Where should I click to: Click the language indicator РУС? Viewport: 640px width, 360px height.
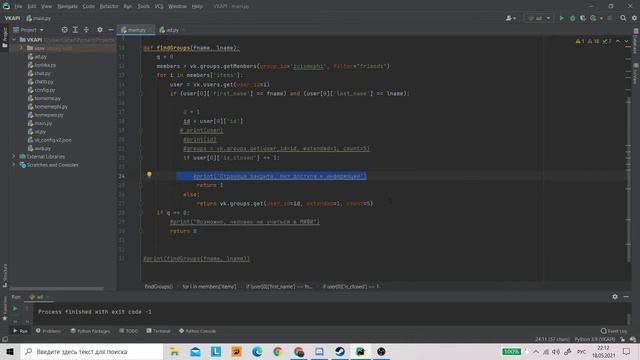[x=581, y=351]
